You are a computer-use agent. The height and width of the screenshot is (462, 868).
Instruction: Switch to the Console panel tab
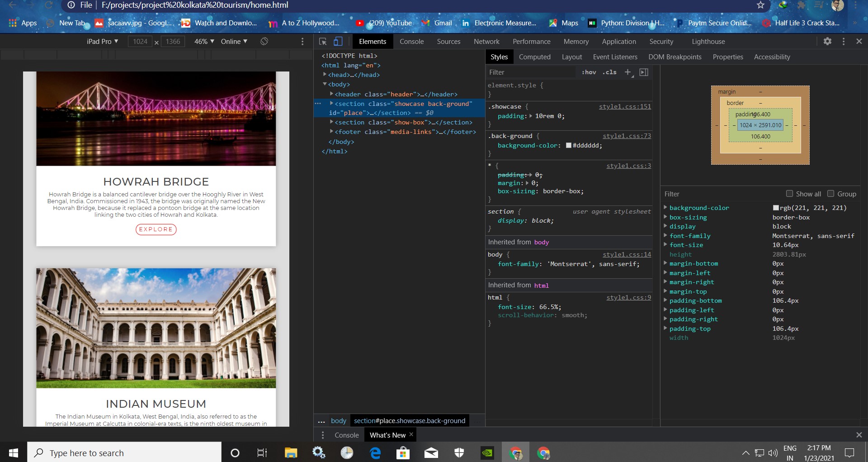click(x=411, y=41)
